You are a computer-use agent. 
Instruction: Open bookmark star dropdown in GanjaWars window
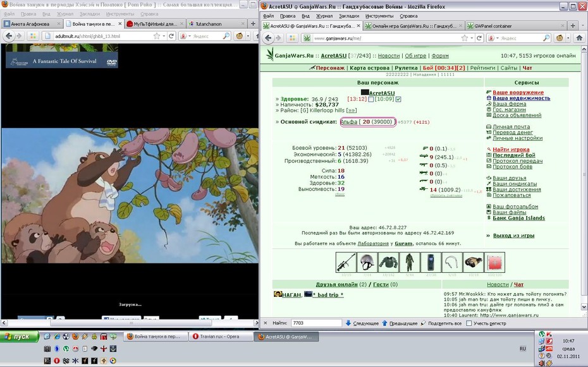[x=470, y=38]
